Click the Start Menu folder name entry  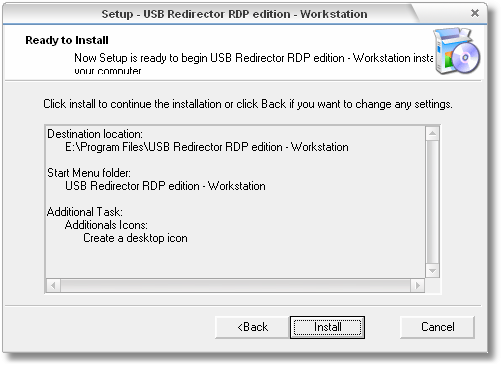click(165, 186)
